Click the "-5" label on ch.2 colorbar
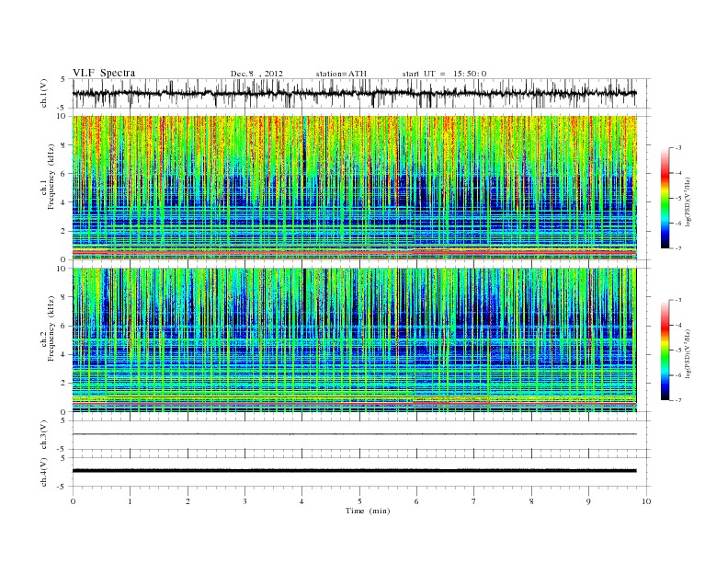Screen dimensions: 728x563 pyautogui.click(x=678, y=350)
